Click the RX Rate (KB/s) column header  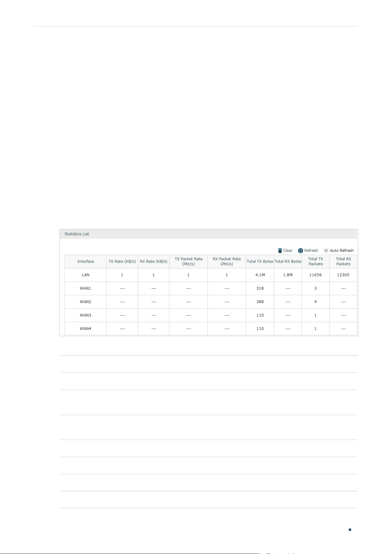[x=153, y=262]
